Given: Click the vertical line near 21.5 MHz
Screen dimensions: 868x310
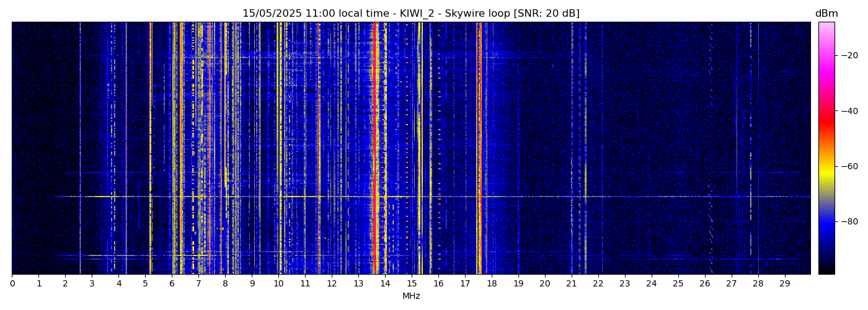Looking at the screenshot, I should [585, 149].
